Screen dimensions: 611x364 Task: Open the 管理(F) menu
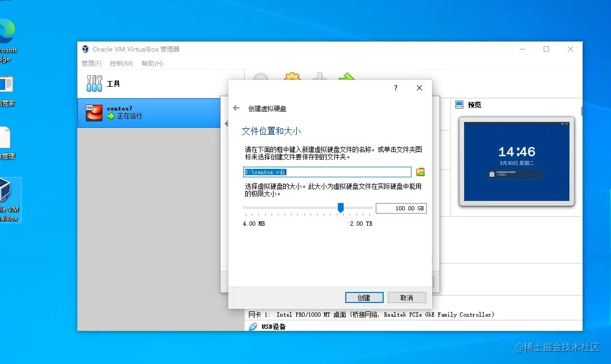[x=91, y=64]
